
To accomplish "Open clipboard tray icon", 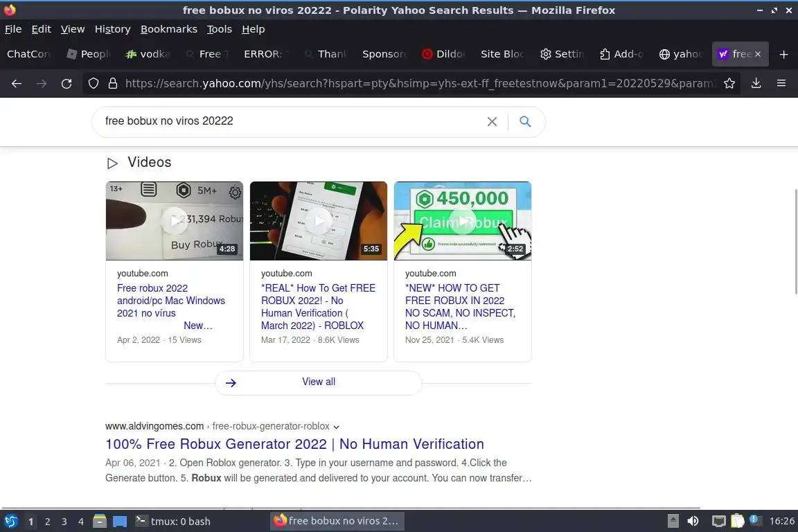I will [738, 521].
